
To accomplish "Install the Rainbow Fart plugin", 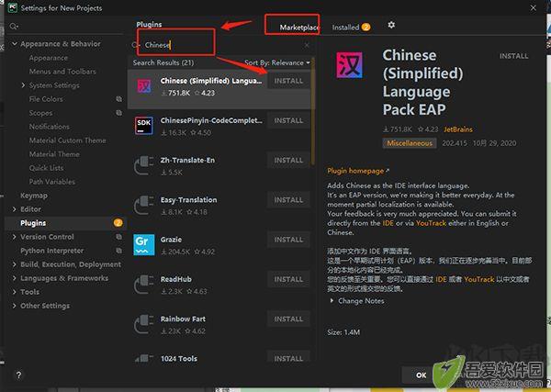I will pos(288,319).
